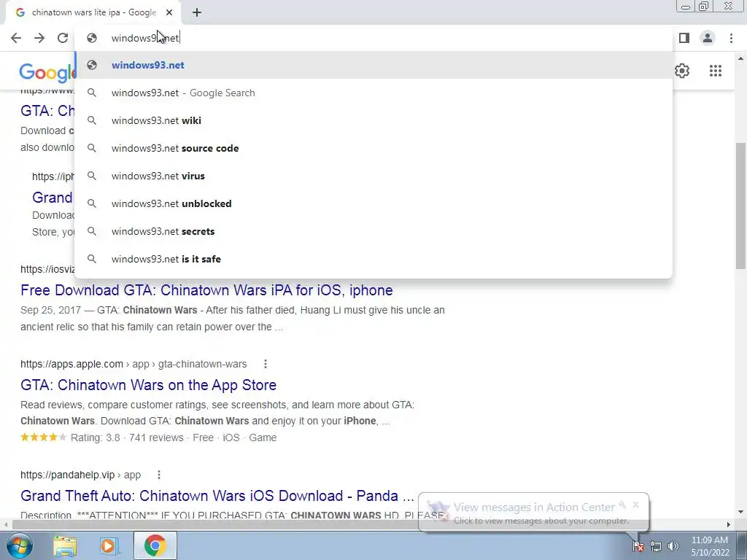Pick the windows93.net secrets suggestion

373,231
